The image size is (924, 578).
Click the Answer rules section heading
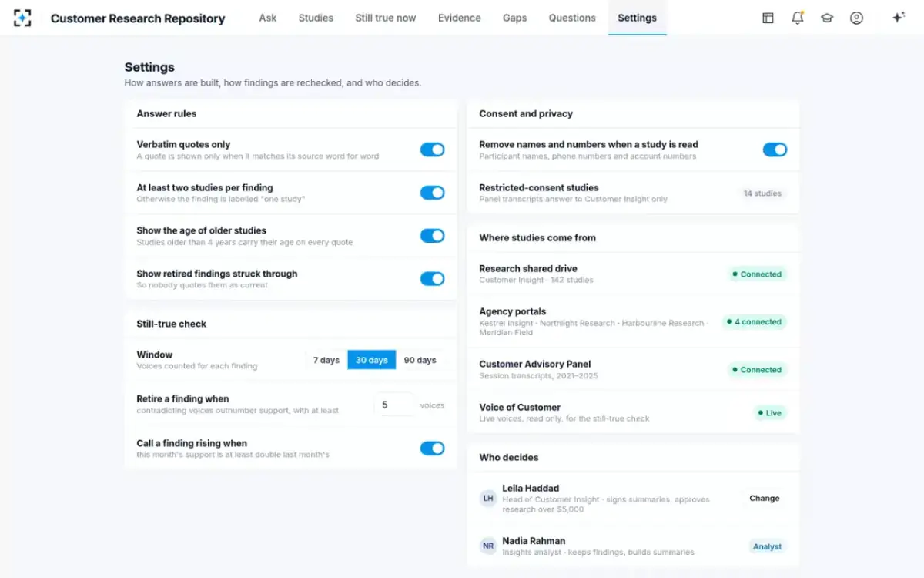pos(166,113)
